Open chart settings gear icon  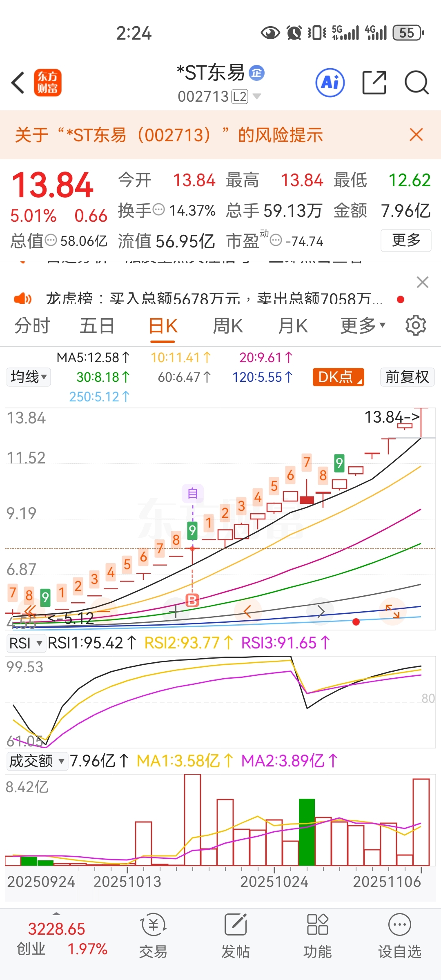coord(416,325)
